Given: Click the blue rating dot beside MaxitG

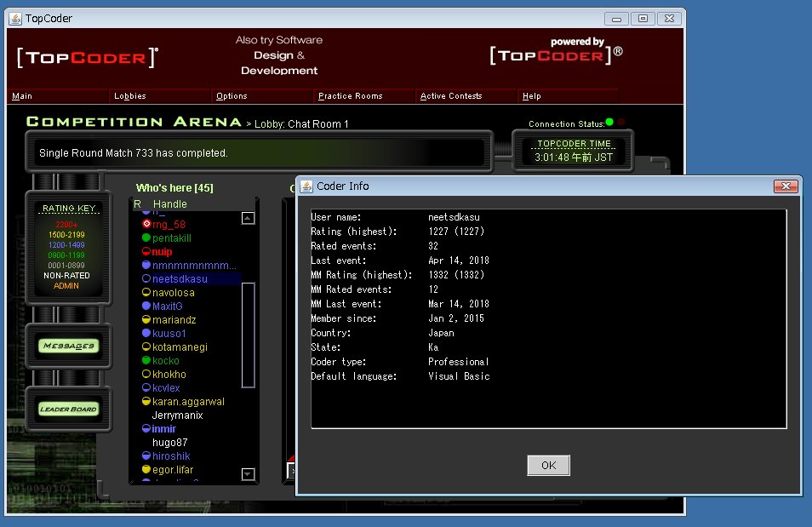Looking at the screenshot, I should [x=146, y=306].
